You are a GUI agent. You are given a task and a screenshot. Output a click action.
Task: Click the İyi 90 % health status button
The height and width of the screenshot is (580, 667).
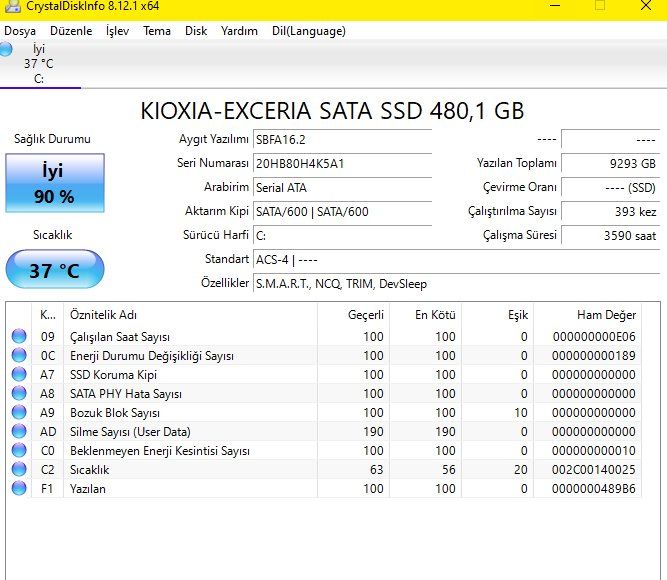click(x=54, y=183)
